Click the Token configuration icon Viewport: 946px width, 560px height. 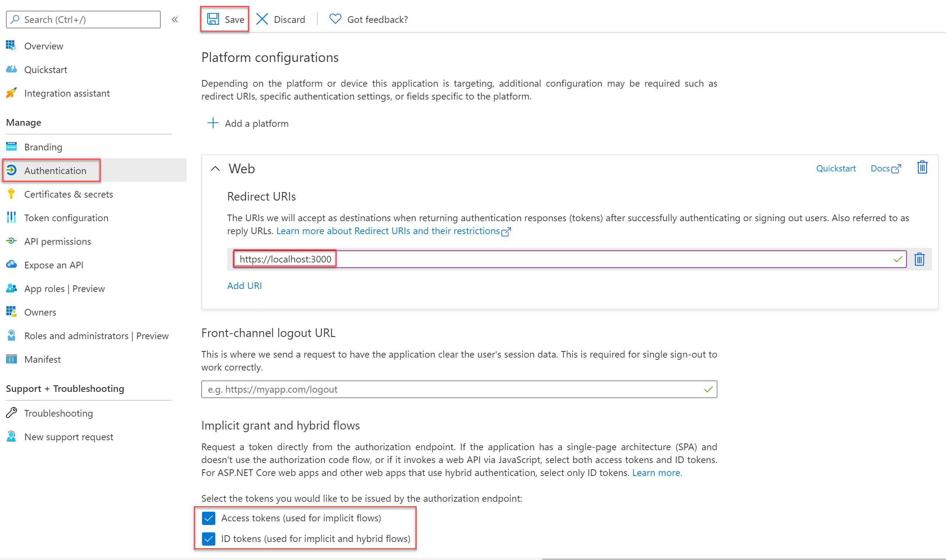[x=12, y=218]
